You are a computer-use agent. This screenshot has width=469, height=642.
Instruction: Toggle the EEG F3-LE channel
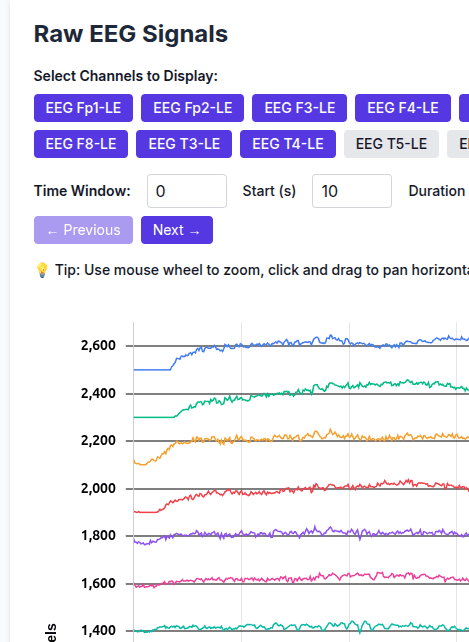[299, 108]
